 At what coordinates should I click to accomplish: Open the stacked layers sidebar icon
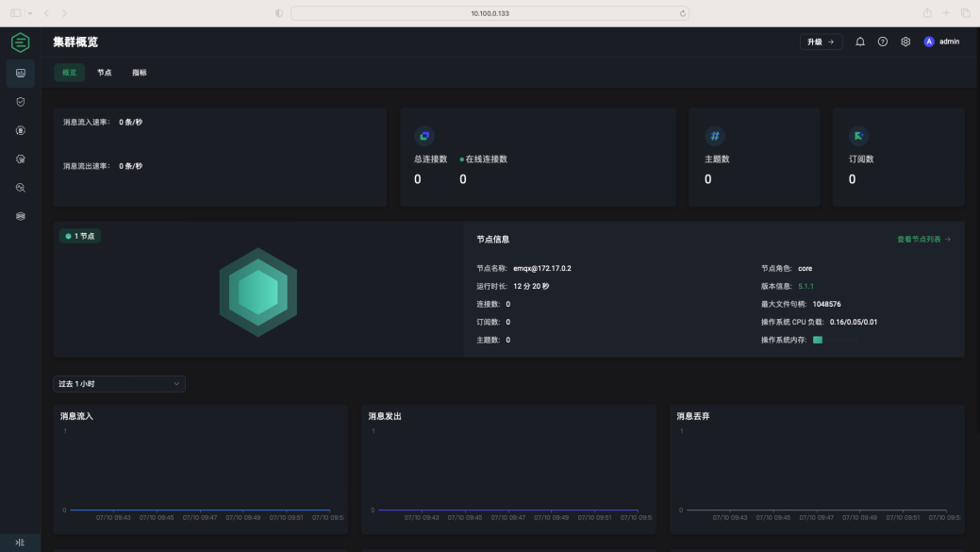click(20, 216)
